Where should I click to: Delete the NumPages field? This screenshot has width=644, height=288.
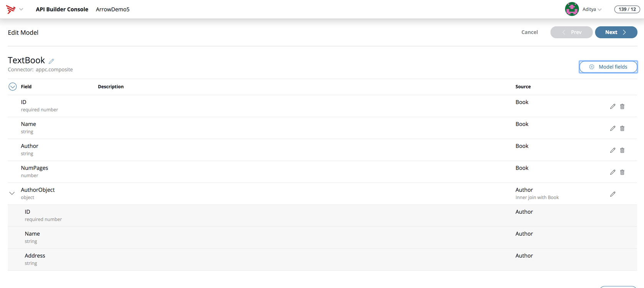(x=622, y=172)
